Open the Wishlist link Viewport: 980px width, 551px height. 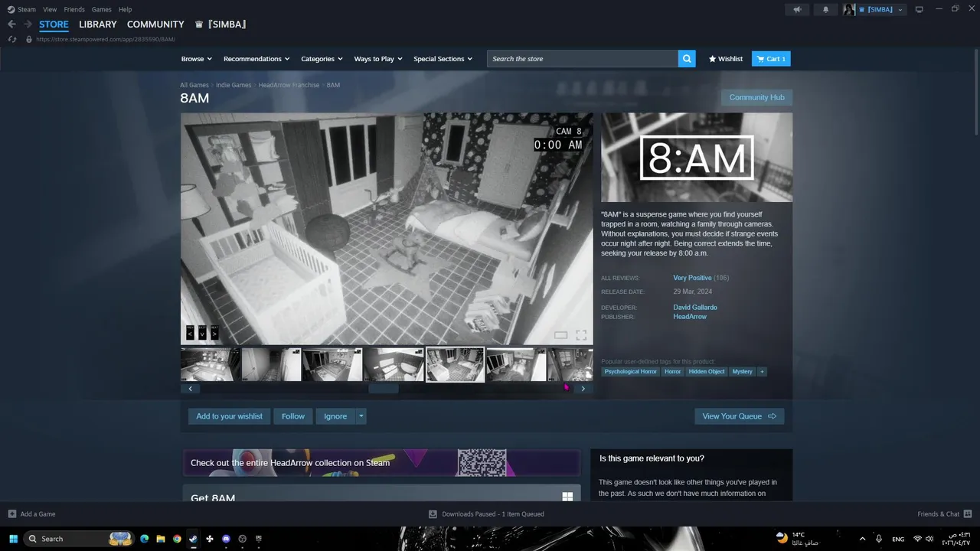[726, 59]
